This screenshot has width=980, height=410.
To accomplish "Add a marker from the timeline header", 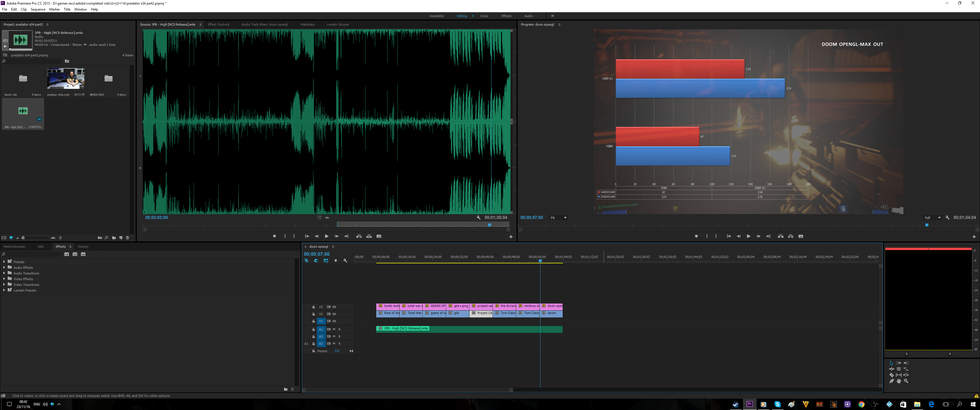I will (336, 261).
